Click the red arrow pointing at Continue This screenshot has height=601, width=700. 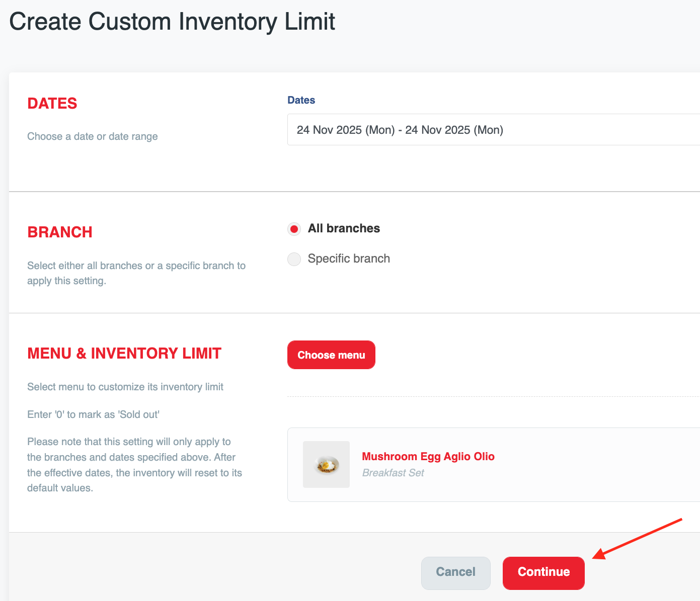pos(638,538)
